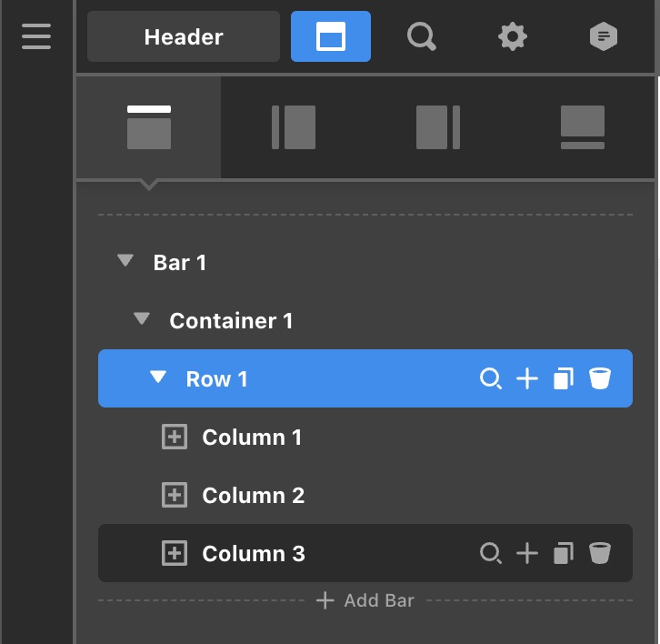This screenshot has height=644, width=660.
Task: Delete Row 1 with the trash icon
Action: 599,378
